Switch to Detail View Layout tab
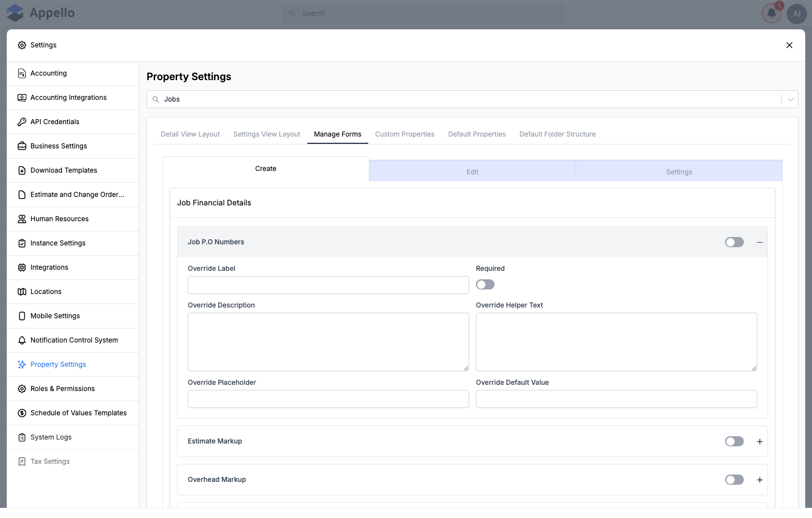Image resolution: width=812 pixels, height=518 pixels. [x=190, y=134]
